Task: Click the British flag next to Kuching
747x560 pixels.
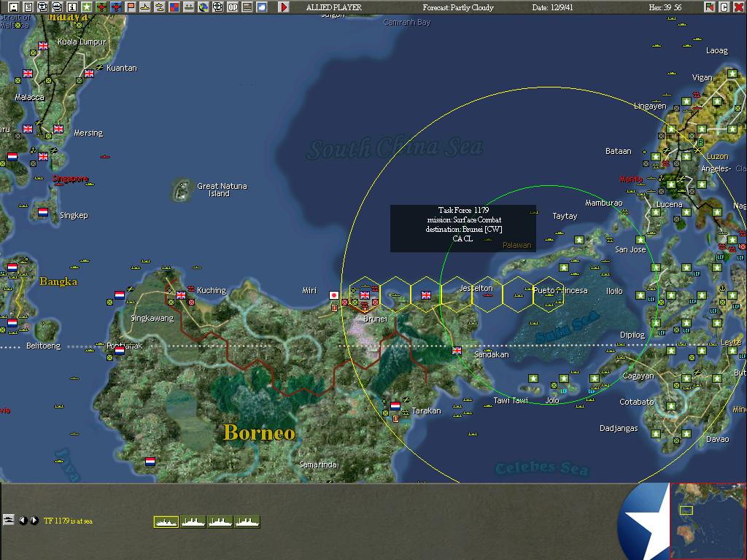Action: coord(181,295)
